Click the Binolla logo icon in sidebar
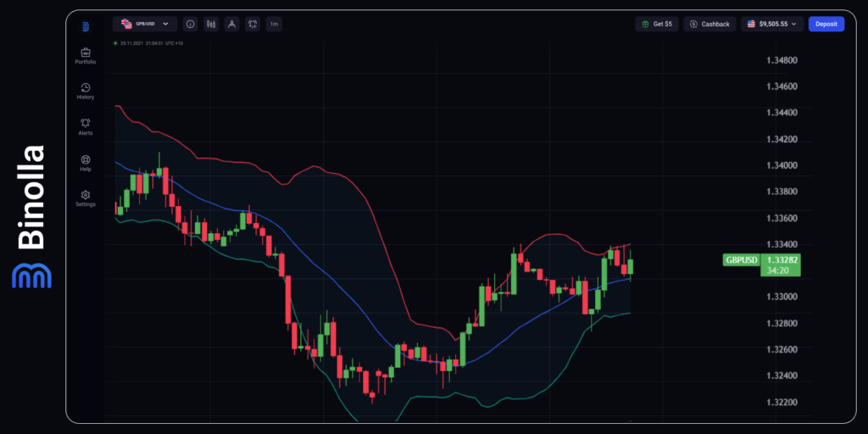The width and height of the screenshot is (868, 434). [86, 26]
